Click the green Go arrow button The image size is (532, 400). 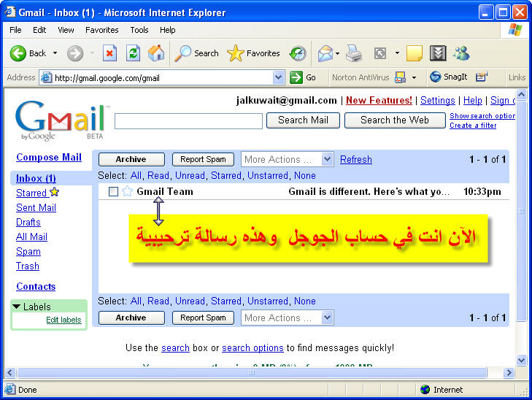click(296, 77)
